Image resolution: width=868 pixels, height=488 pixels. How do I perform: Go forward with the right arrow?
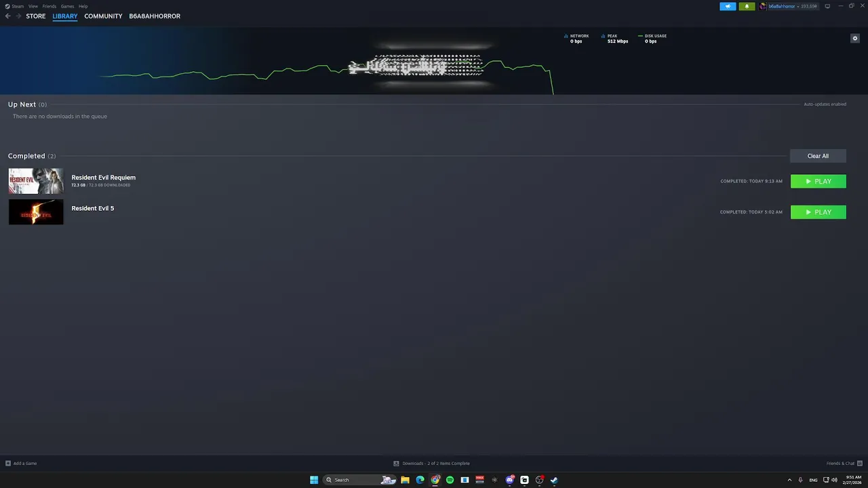coord(18,16)
